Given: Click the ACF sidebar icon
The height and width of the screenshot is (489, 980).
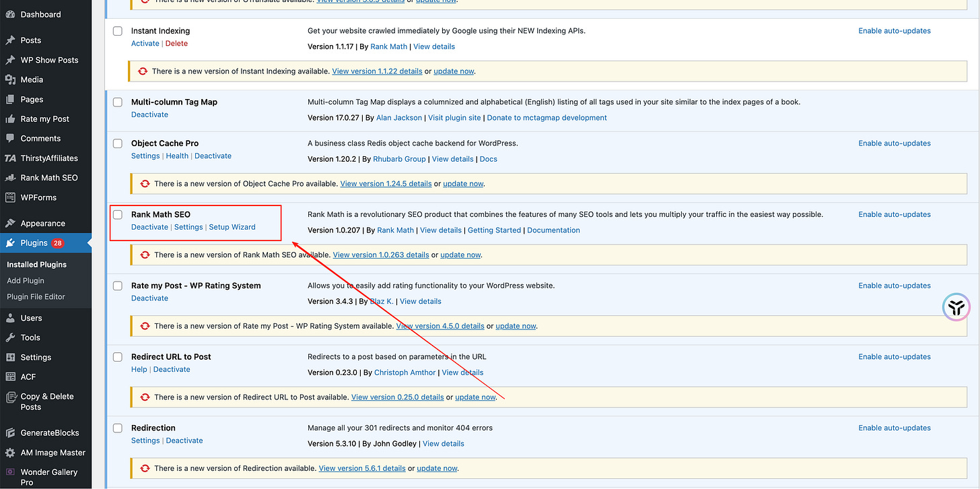Looking at the screenshot, I should (10, 377).
